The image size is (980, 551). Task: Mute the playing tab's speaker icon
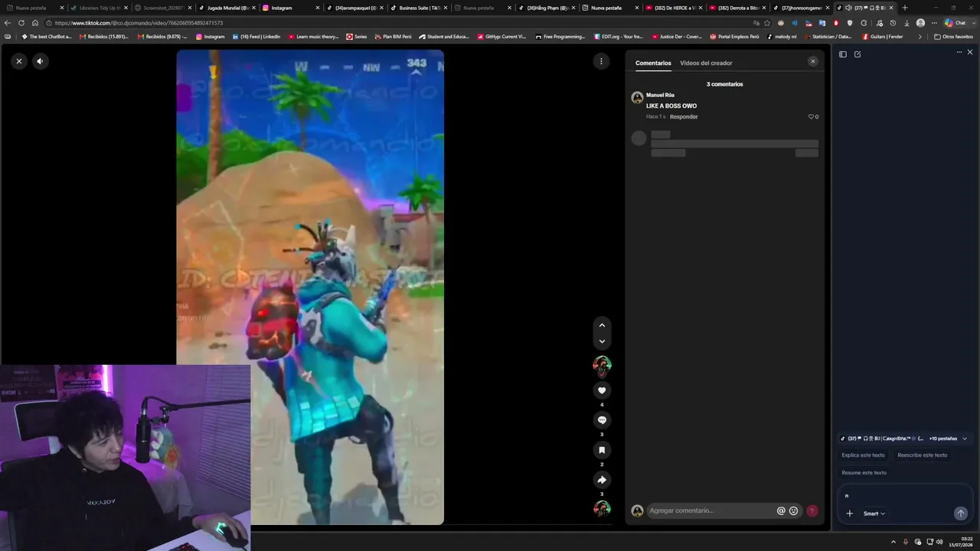pyautogui.click(x=848, y=8)
